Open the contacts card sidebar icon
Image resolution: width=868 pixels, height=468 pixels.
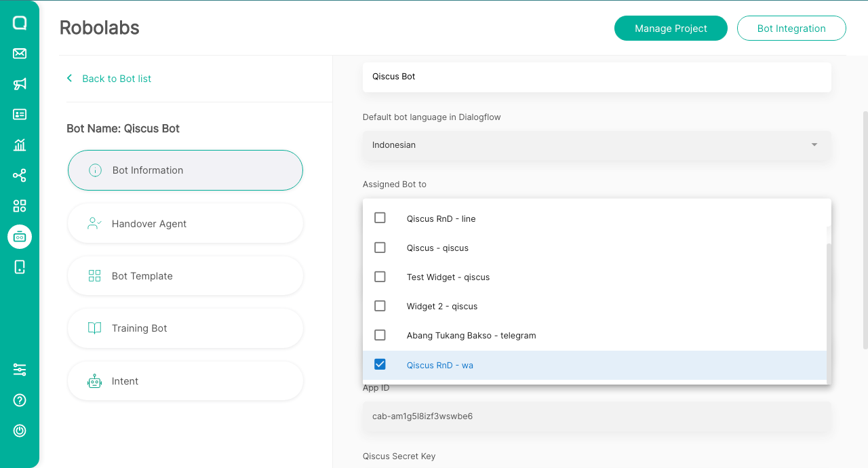pos(20,115)
